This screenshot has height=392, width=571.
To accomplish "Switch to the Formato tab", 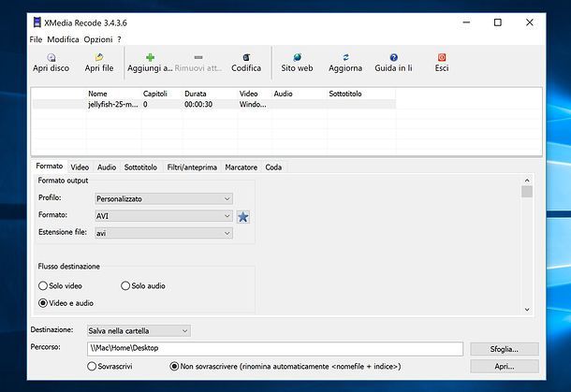I will point(50,166).
